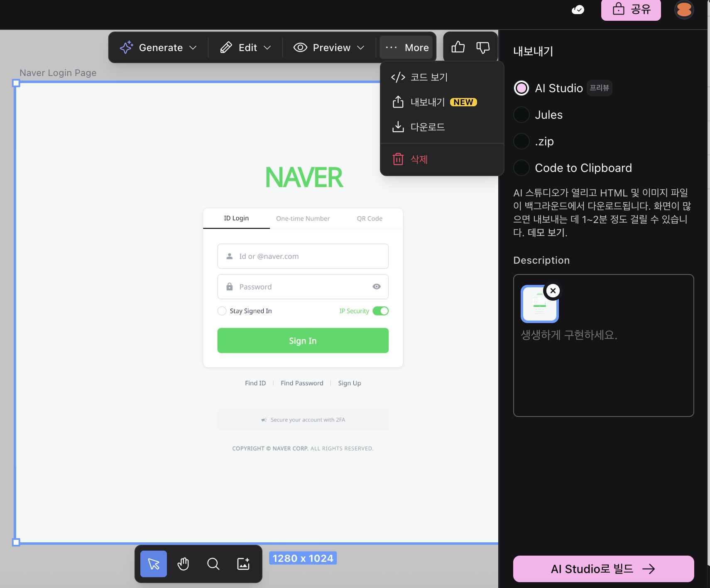
Task: Click the Naver Login Page frame label
Action: 58,73
